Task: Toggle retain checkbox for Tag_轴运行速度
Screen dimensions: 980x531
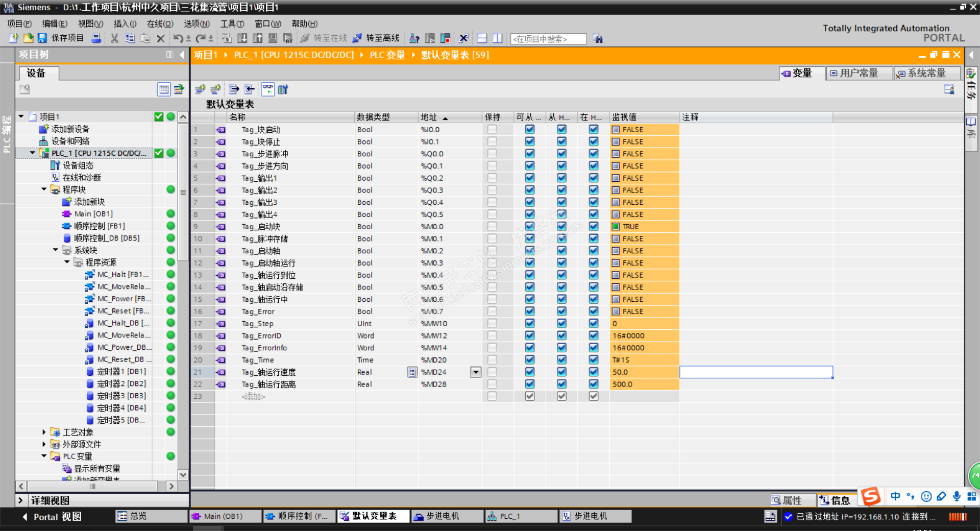Action: click(492, 372)
